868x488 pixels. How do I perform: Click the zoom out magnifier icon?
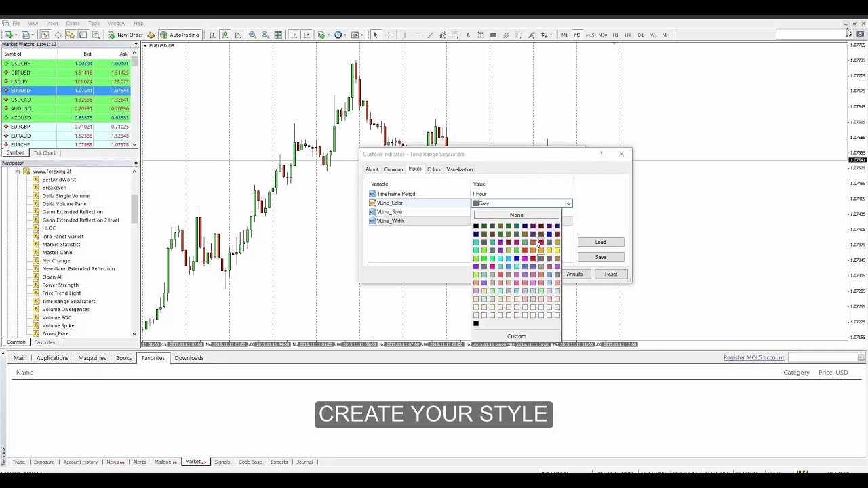[265, 35]
